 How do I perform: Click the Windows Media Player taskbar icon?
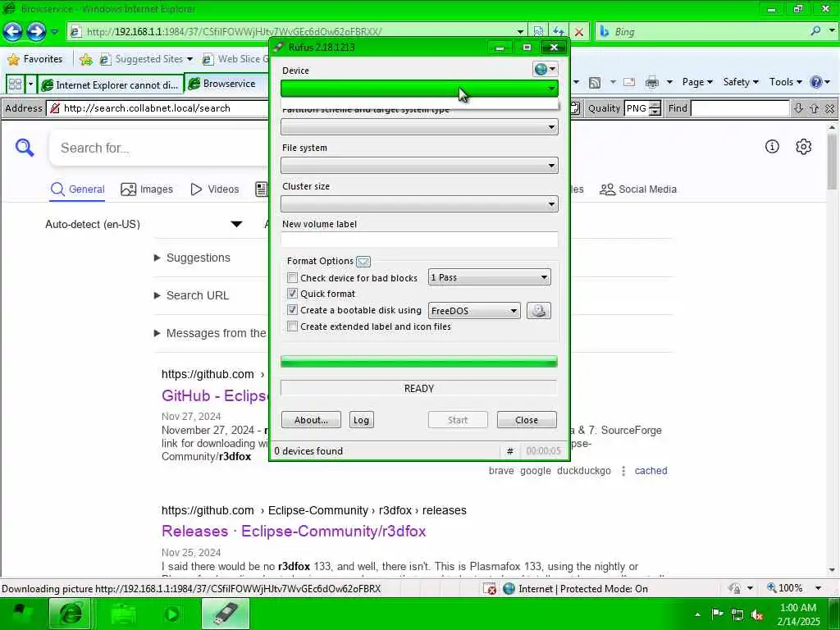coord(172,614)
